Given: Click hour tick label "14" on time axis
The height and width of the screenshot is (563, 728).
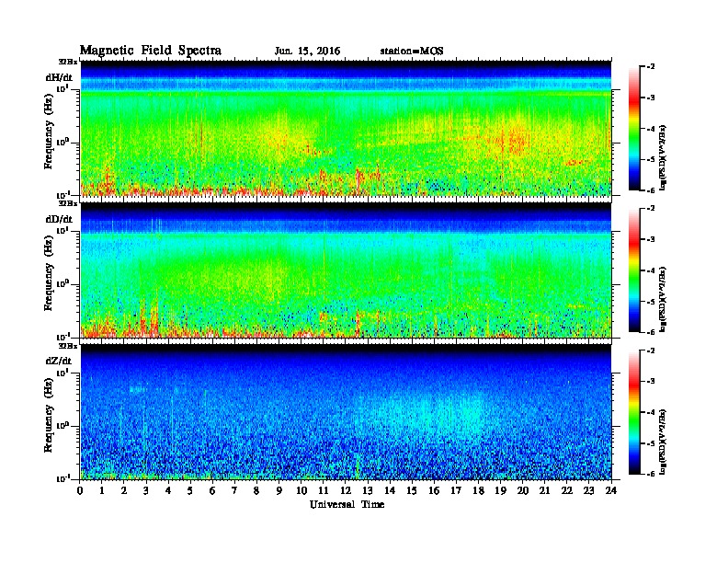Looking at the screenshot, I should pos(390,491).
